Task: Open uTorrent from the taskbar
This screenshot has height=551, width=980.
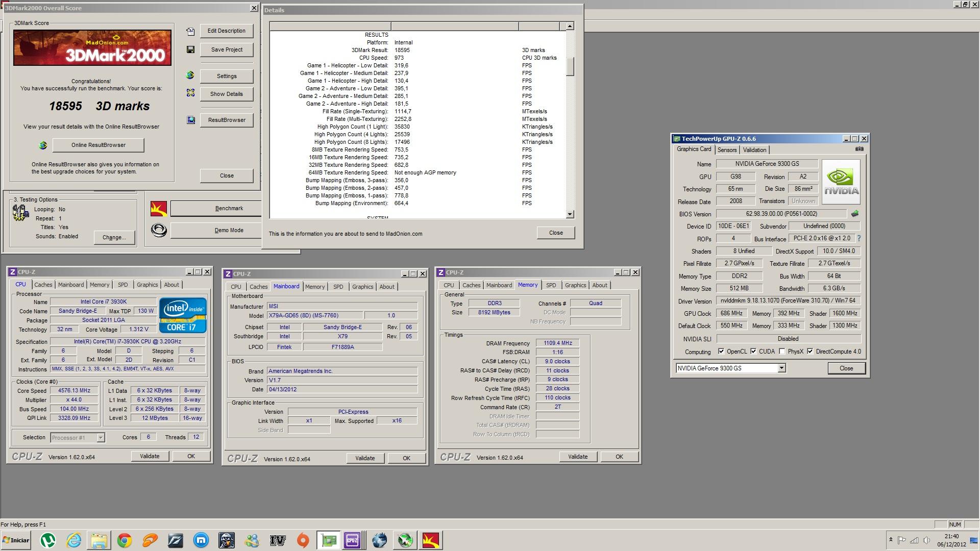Action: pos(48,540)
